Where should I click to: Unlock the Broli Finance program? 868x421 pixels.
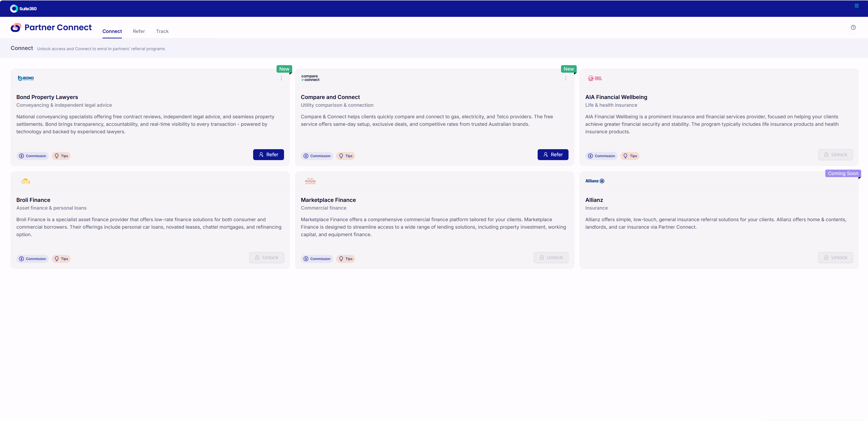[266, 257]
